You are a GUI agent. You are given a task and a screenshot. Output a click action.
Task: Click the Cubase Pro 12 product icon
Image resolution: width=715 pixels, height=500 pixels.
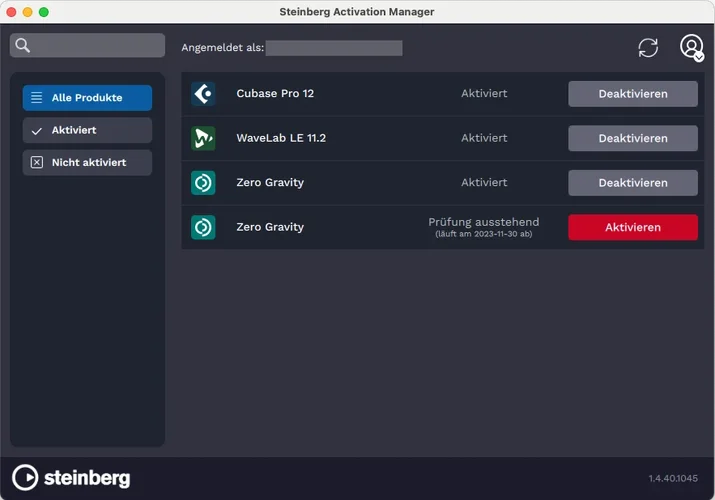click(x=203, y=94)
